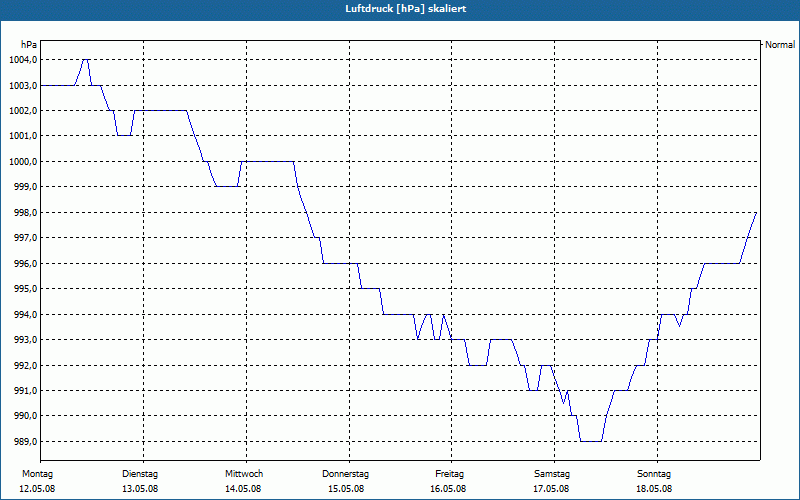Screen dimensions: 800x500
Task: Click the 'Luftdruck [hPa] skaliert' chart title
Action: click(x=406, y=9)
